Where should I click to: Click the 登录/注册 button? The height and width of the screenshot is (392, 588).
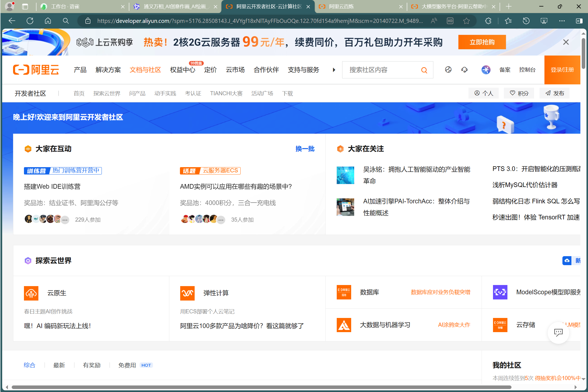click(x=562, y=70)
